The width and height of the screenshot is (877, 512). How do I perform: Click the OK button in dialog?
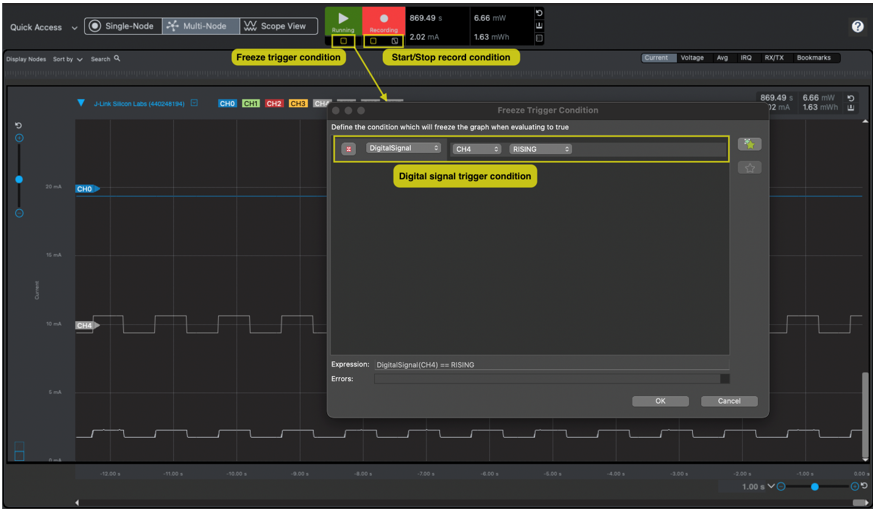click(x=660, y=401)
